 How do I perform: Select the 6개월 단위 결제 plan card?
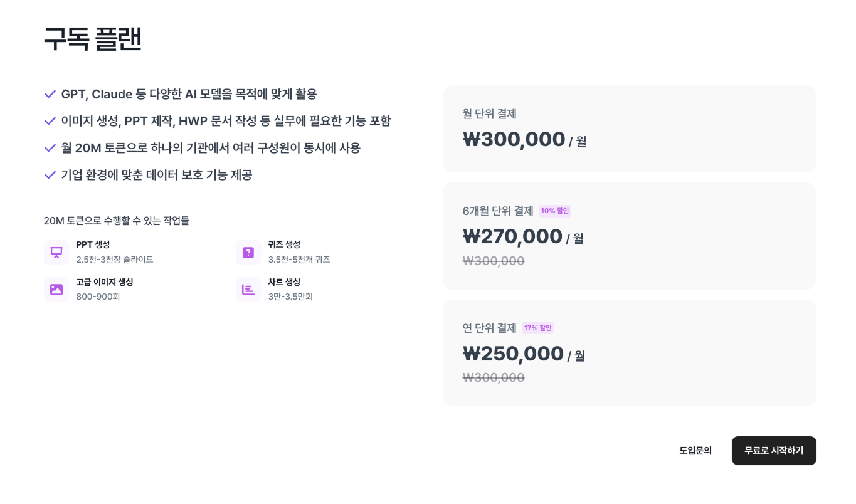point(630,236)
